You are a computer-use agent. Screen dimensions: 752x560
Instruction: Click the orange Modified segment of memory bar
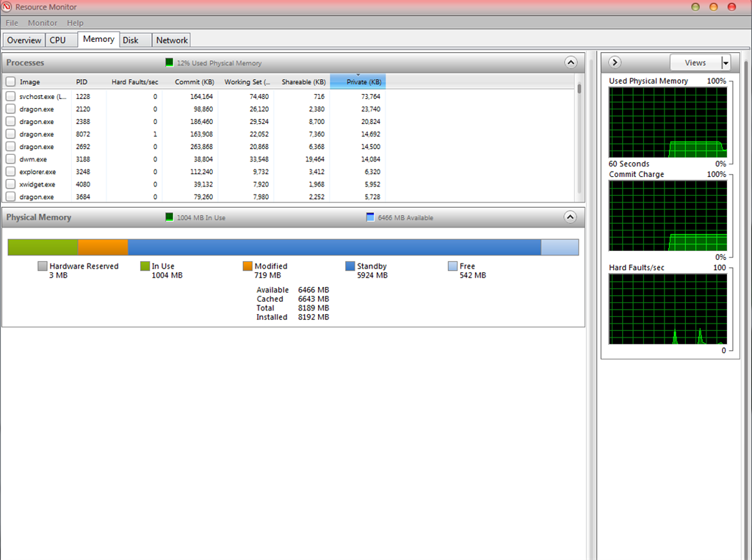click(x=103, y=247)
